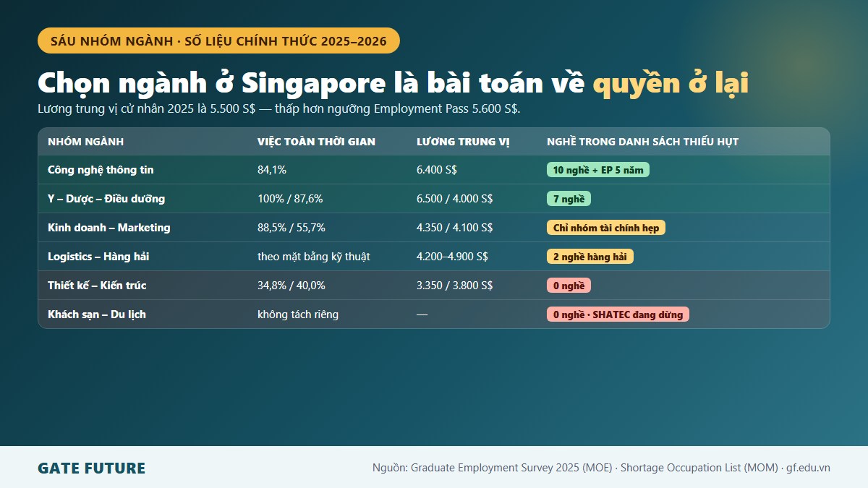This screenshot has width=868, height=488.
Task: Click the 'Chỉ nhóm tài chính hẹp' yellow tag
Action: point(606,228)
